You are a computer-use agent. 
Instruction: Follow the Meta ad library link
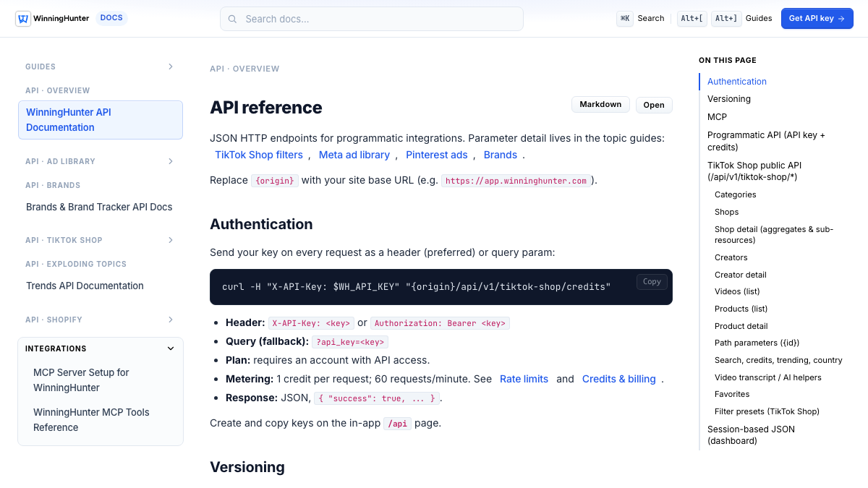[354, 155]
